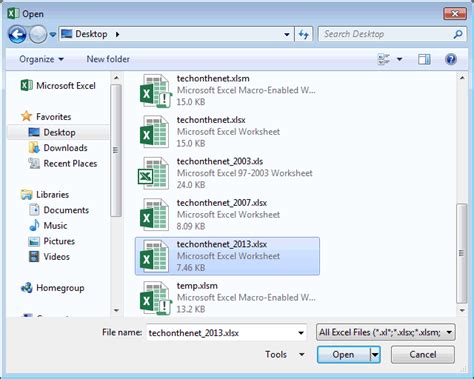Expand the Desktop breadcrumb arrow
474x379 pixels.
pyautogui.click(x=117, y=34)
